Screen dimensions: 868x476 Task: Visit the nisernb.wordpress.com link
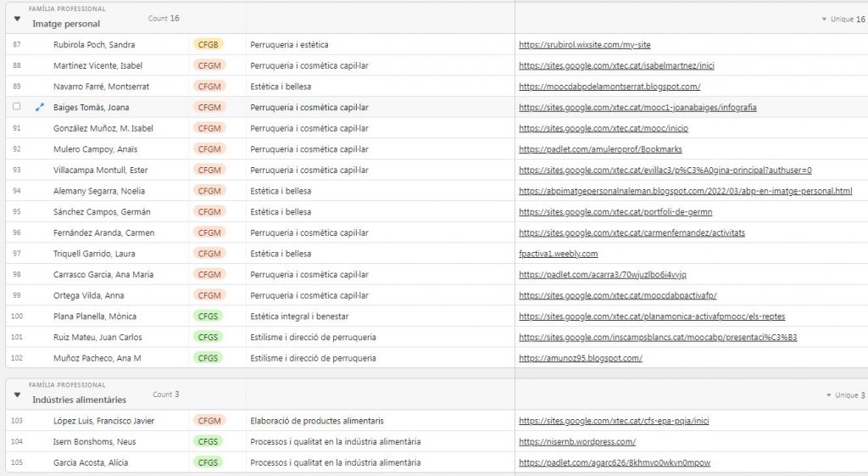576,442
